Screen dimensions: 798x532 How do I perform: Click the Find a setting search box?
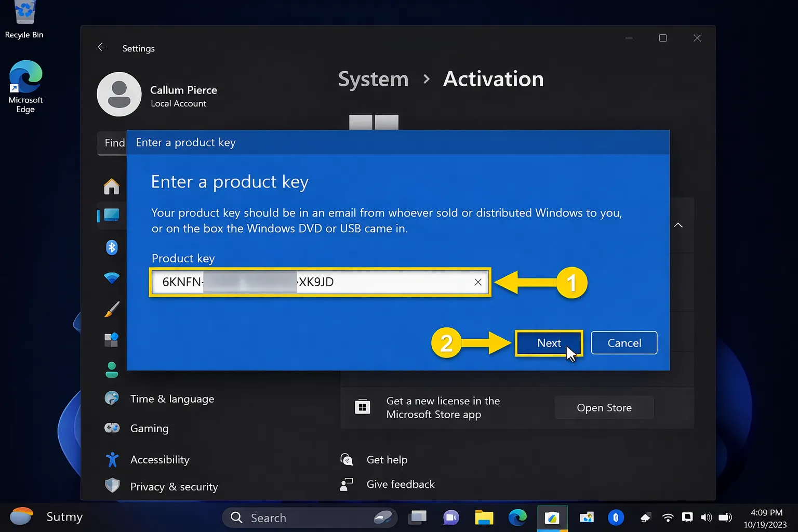coord(111,143)
